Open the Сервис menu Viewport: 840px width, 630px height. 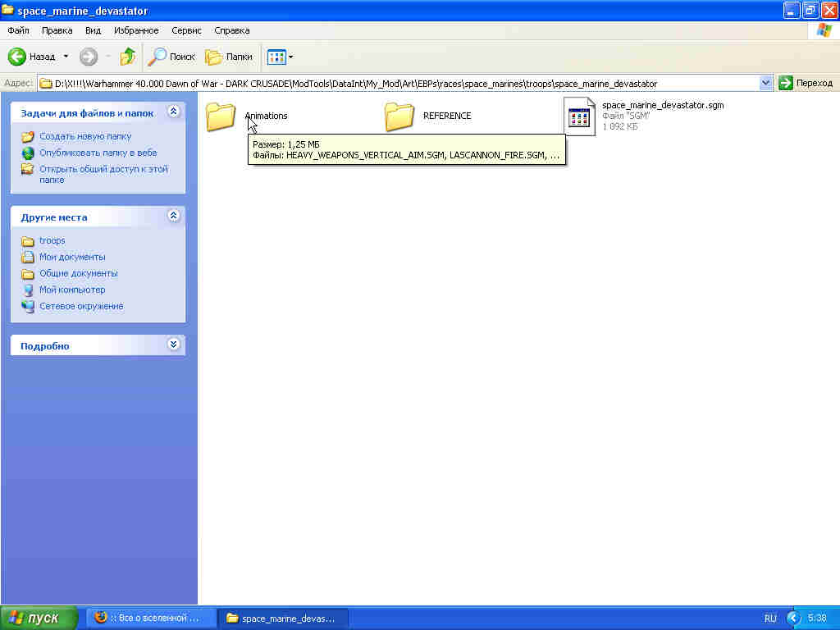click(x=186, y=30)
